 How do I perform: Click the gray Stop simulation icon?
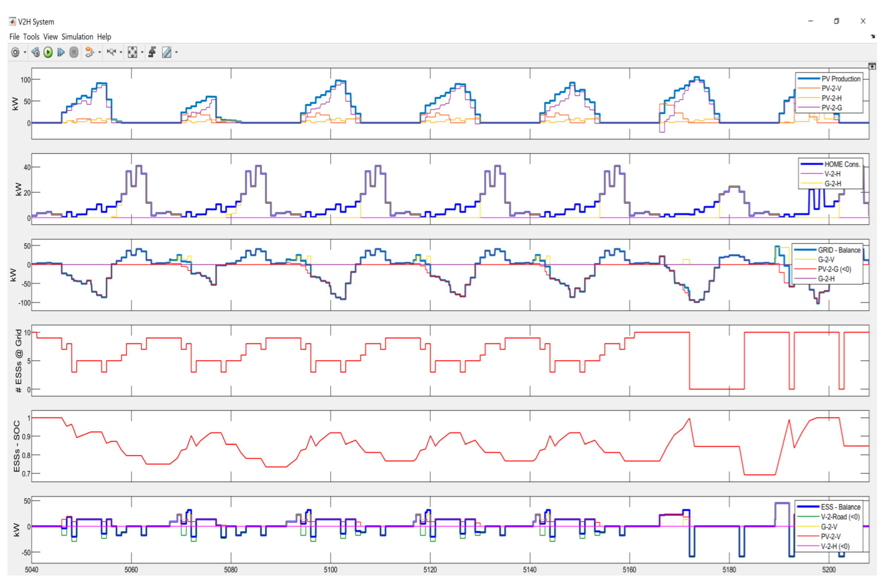[74, 52]
